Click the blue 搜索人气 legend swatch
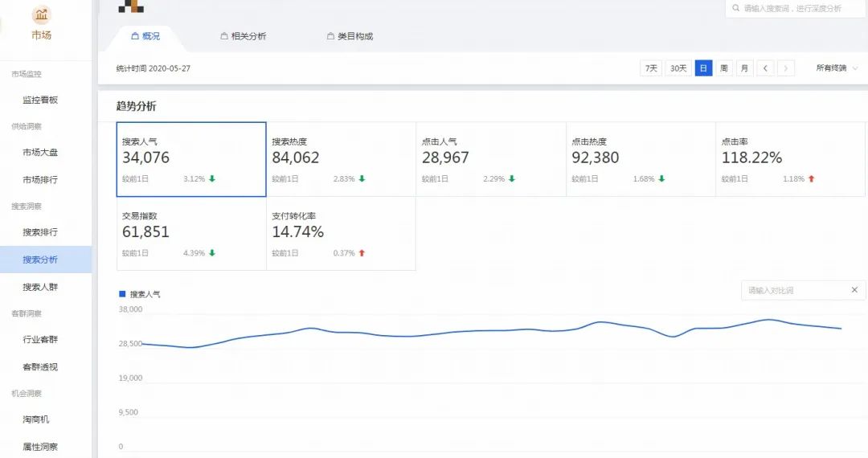Screen dimensions: 868x458 [x=122, y=294]
